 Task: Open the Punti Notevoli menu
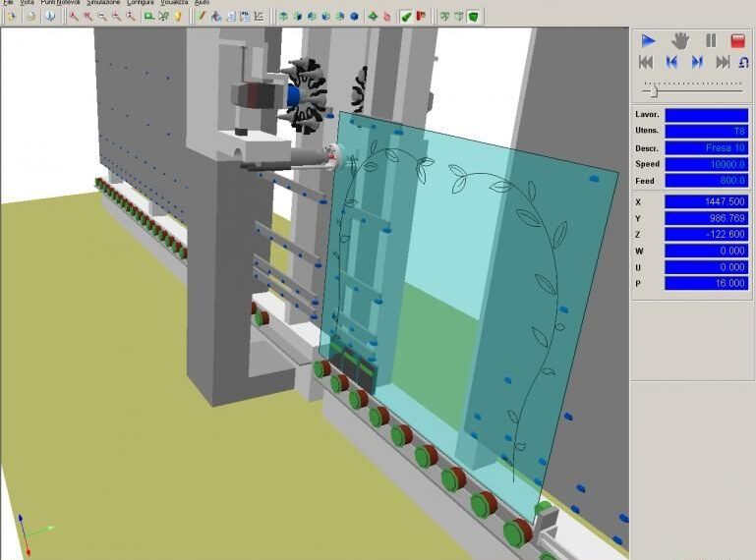tap(60, 2)
